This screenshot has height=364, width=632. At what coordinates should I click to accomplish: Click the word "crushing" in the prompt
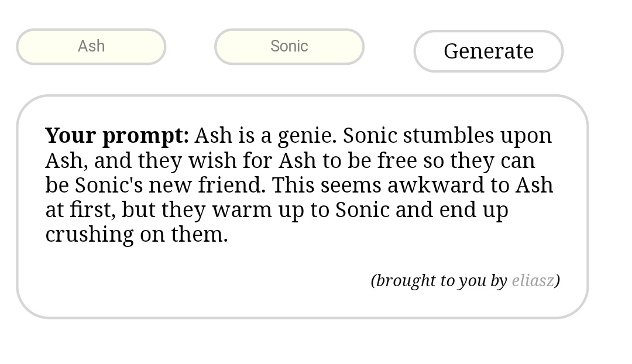[90, 235]
